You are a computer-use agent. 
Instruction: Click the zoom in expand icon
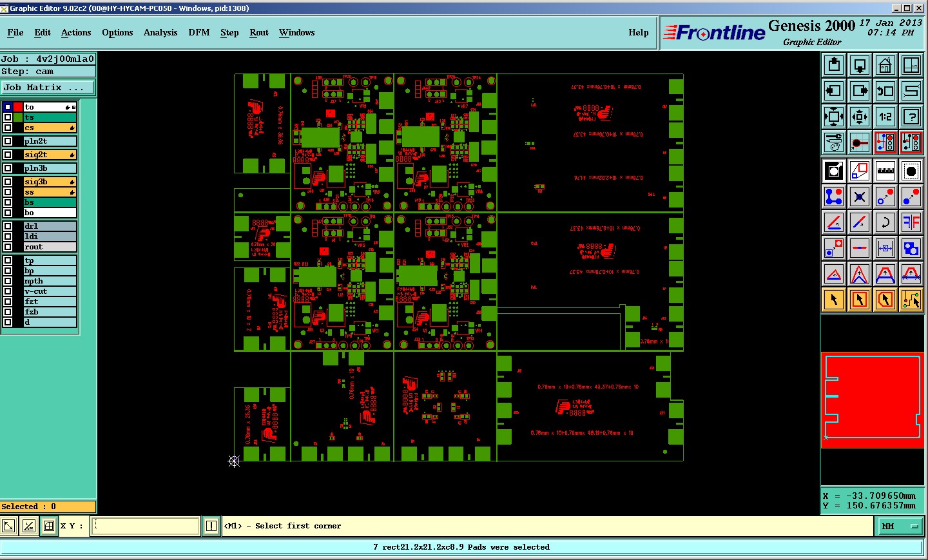(x=834, y=117)
